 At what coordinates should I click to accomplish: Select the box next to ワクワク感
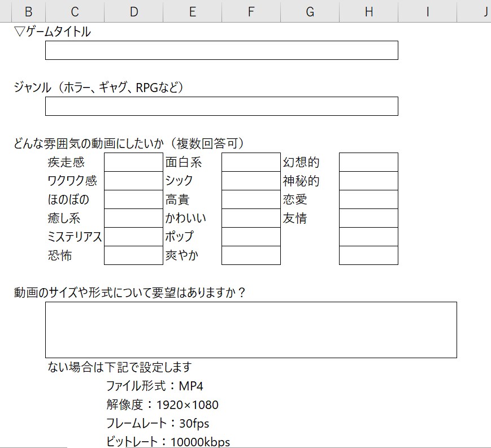(134, 181)
